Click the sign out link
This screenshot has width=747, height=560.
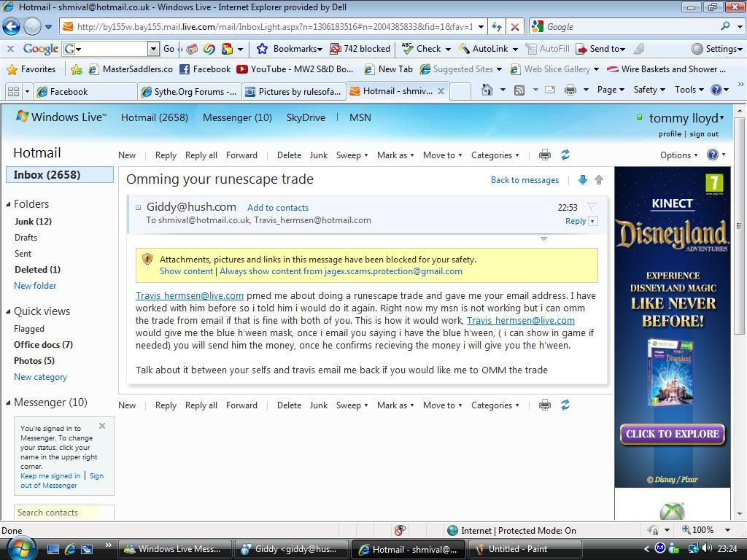[x=704, y=134]
